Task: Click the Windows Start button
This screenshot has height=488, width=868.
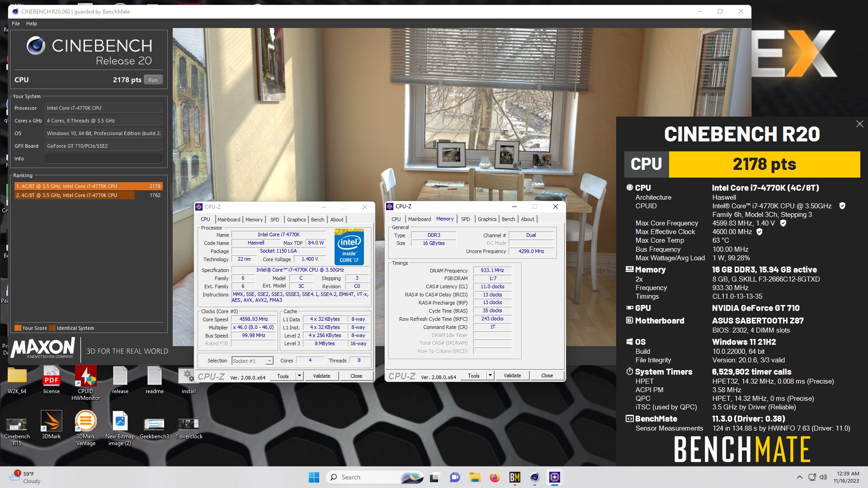Action: pyautogui.click(x=314, y=477)
